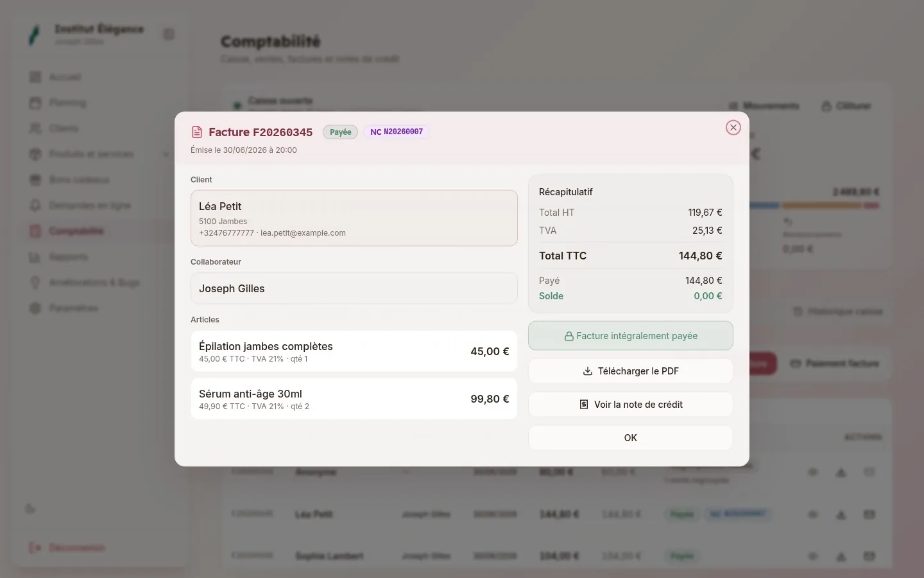The width and height of the screenshot is (924, 578).
Task: Click the credit note icon on Voir la note de crédit
Action: tap(584, 405)
